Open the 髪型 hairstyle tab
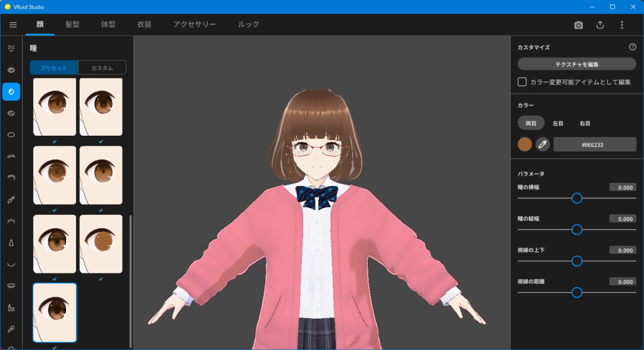Image resolution: width=644 pixels, height=350 pixels. tap(72, 25)
